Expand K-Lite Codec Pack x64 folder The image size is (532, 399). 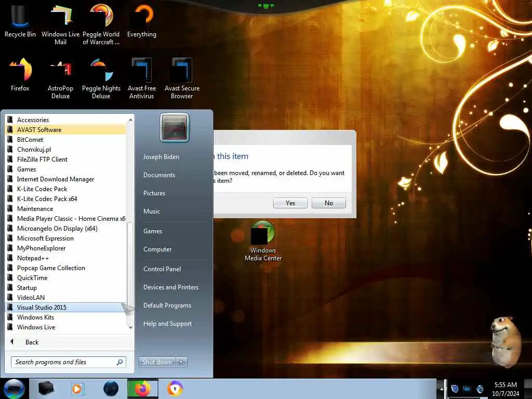[x=66, y=198]
